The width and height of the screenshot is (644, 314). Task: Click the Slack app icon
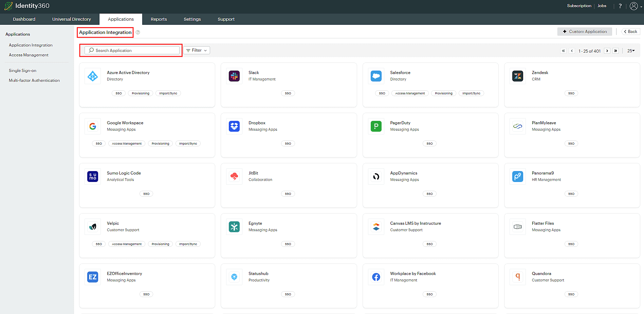click(234, 76)
